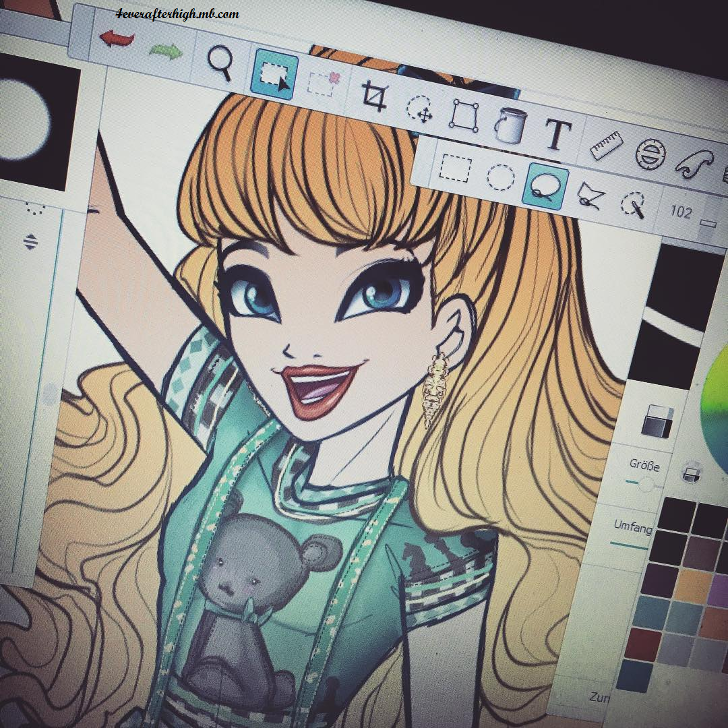Select the Ruler tool
728x728 pixels.
(605, 146)
